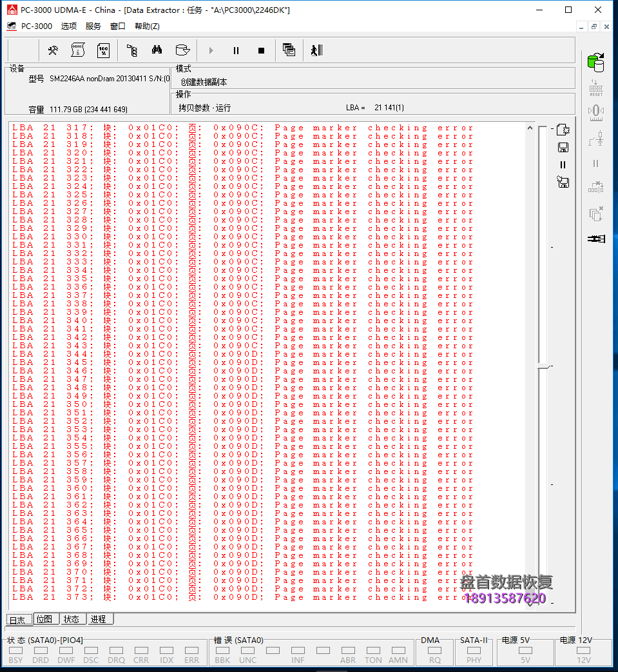The height and width of the screenshot is (672, 618).
Task: Click the RESET counter sidebar icon
Action: [595, 88]
